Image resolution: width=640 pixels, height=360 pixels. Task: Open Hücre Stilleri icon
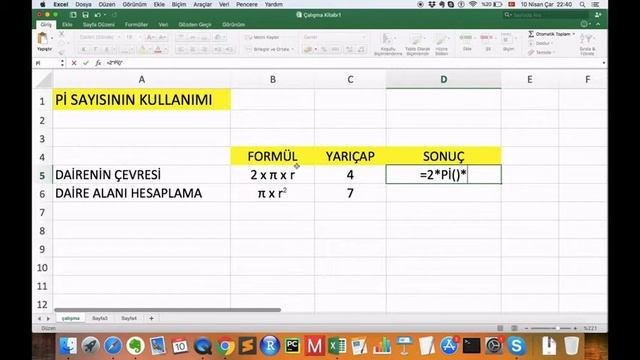click(x=441, y=40)
